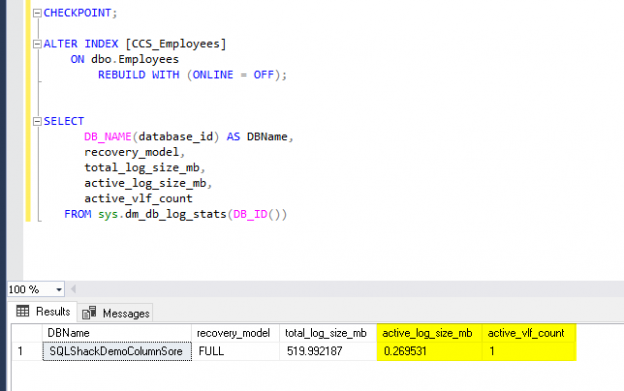This screenshot has height=391, width=624.
Task: Switch to the Messages tab
Action: coord(116,313)
